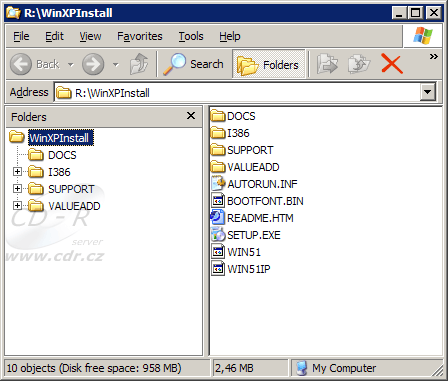
Task: Close the Folders pane
Action: [x=191, y=116]
